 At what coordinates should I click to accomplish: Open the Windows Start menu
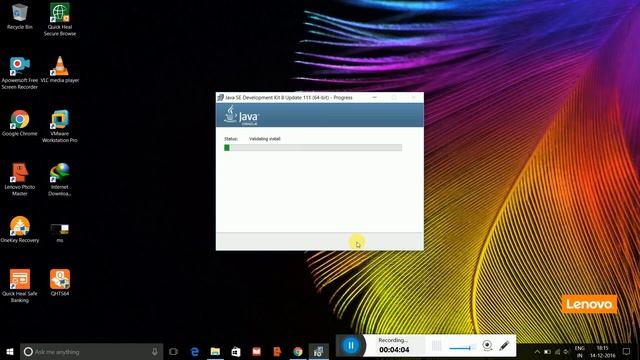tap(10, 351)
